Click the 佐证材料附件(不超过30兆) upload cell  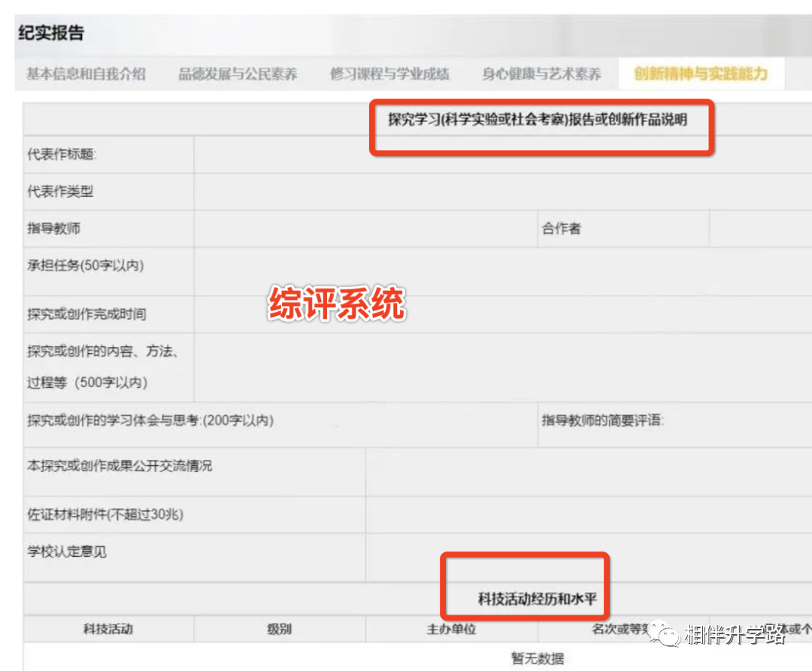586,513
